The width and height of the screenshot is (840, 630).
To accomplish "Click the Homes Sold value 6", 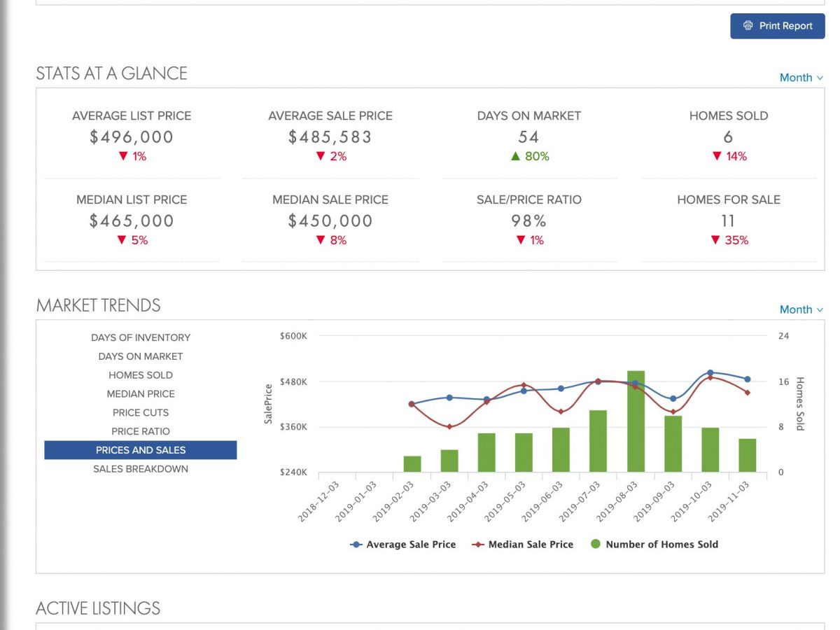I will point(728,137).
